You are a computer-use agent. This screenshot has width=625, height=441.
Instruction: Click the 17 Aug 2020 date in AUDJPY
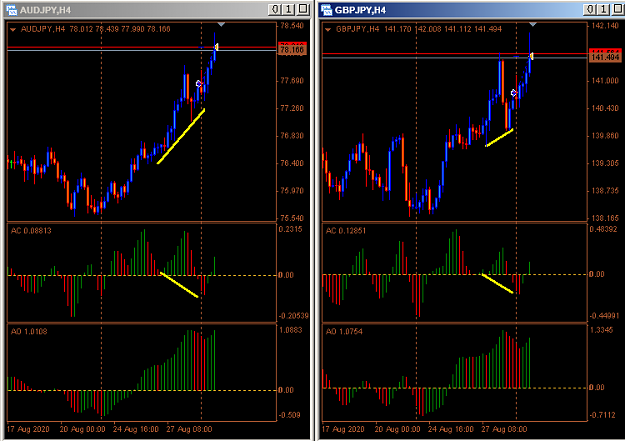tap(28, 429)
